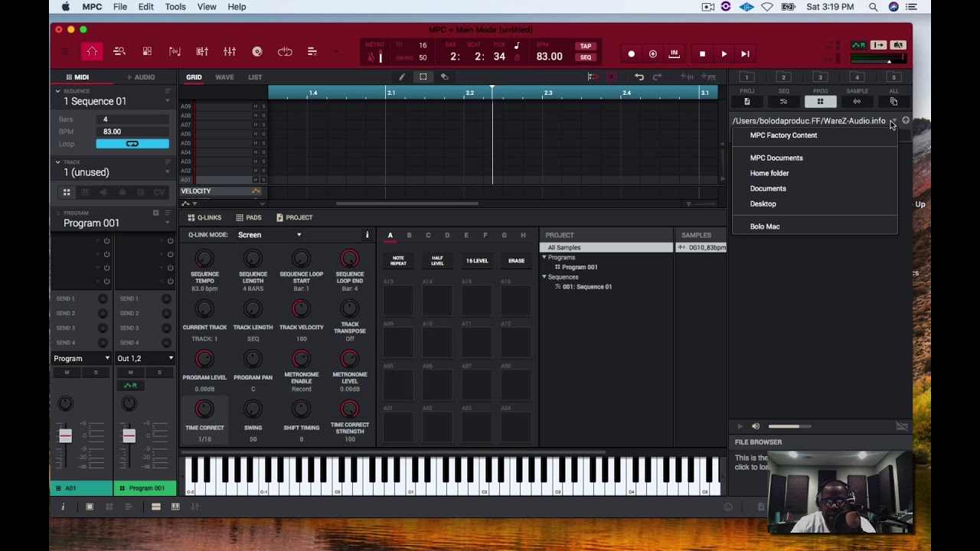Viewport: 980px width, 551px height.
Task: Open the Program Edit mode icon
Action: click(x=202, y=52)
